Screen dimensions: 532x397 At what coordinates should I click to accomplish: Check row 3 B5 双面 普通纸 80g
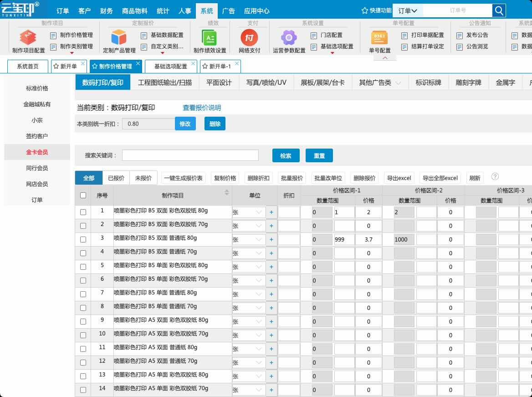click(83, 239)
